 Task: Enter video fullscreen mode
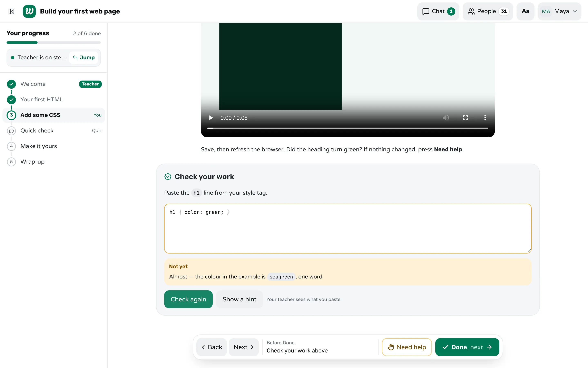coord(465,118)
